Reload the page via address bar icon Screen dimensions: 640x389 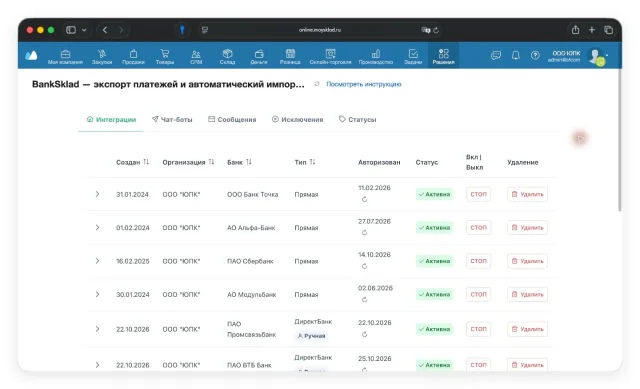(x=436, y=30)
